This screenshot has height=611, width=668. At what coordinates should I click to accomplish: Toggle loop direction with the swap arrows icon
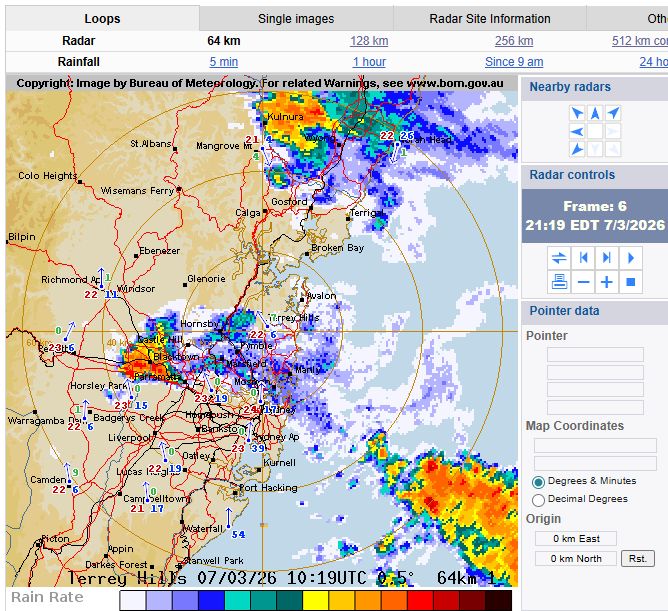tap(559, 258)
